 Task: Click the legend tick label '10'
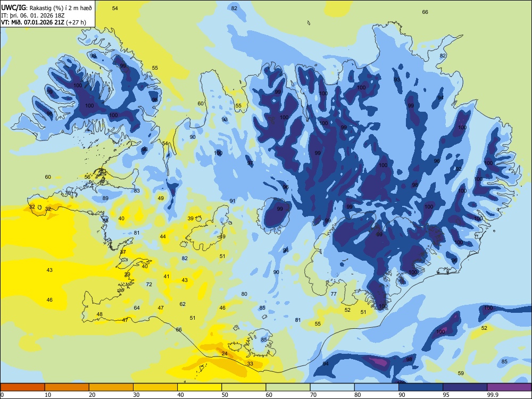tap(48, 395)
